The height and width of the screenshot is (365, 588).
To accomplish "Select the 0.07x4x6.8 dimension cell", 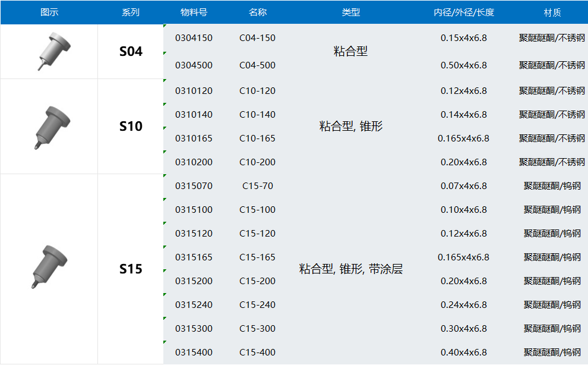I will [464, 186].
